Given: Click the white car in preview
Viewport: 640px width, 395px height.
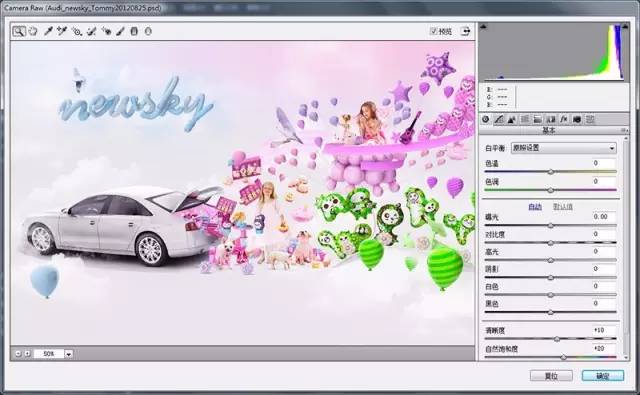Looking at the screenshot, I should tap(120, 225).
